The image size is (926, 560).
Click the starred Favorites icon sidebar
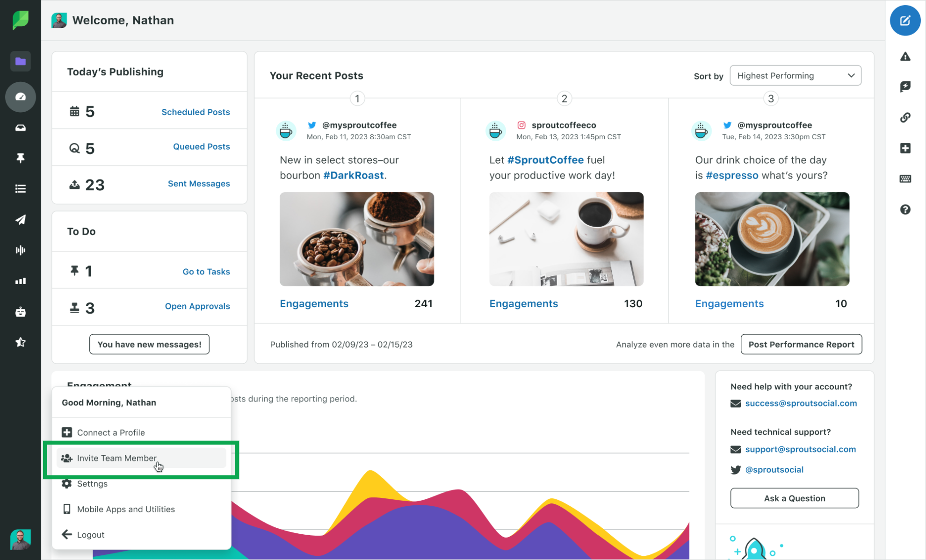tap(20, 343)
